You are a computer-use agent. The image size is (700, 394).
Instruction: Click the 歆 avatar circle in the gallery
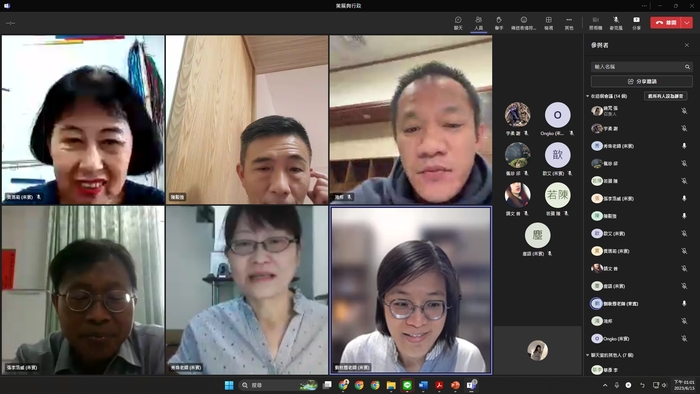[x=558, y=155]
